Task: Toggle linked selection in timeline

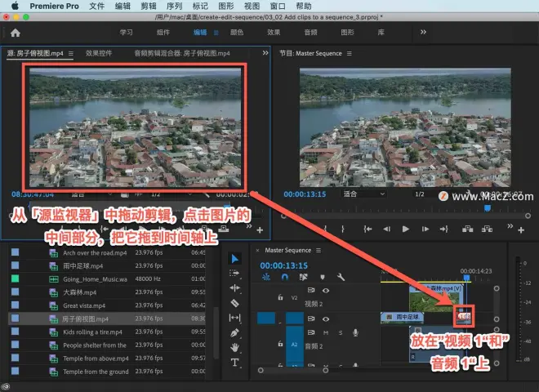Action: 303,277
